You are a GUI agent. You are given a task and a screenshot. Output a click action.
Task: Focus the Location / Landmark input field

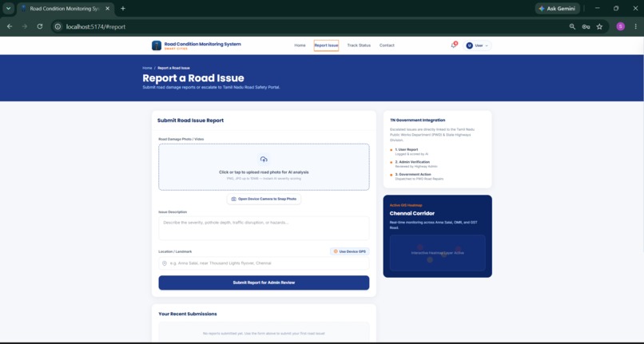[264, 263]
